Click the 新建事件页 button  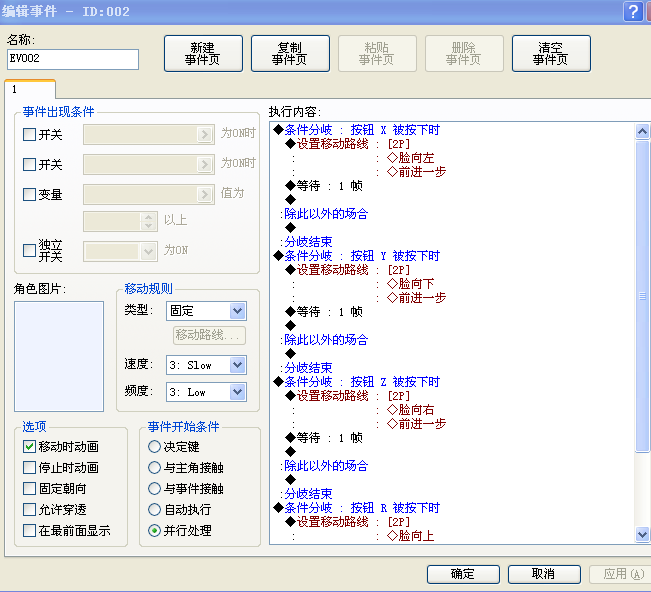(x=203, y=54)
